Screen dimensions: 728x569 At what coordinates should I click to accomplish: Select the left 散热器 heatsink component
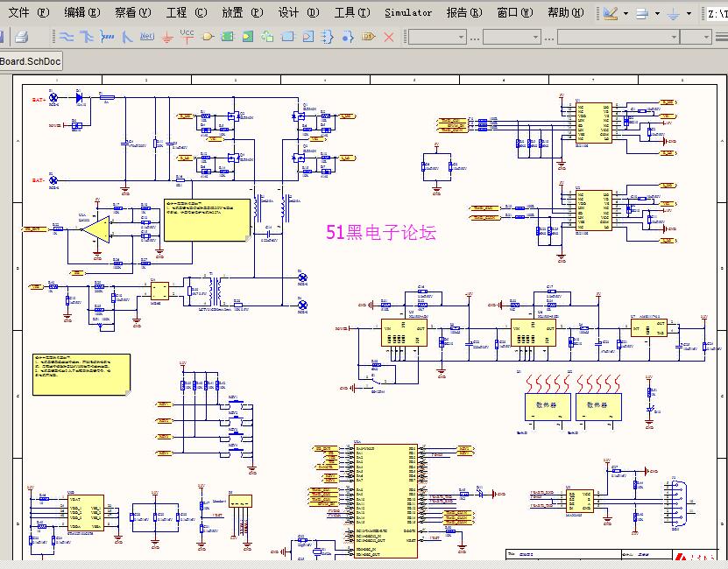[x=548, y=407]
